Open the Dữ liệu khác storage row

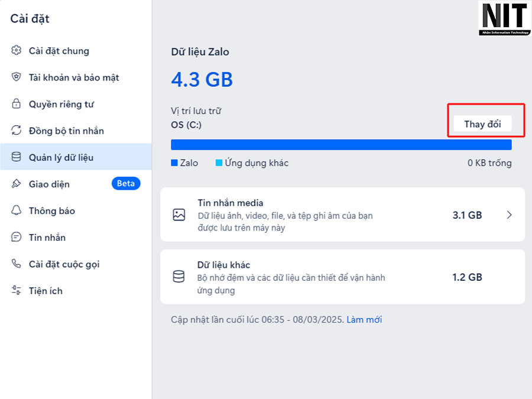[x=342, y=277]
